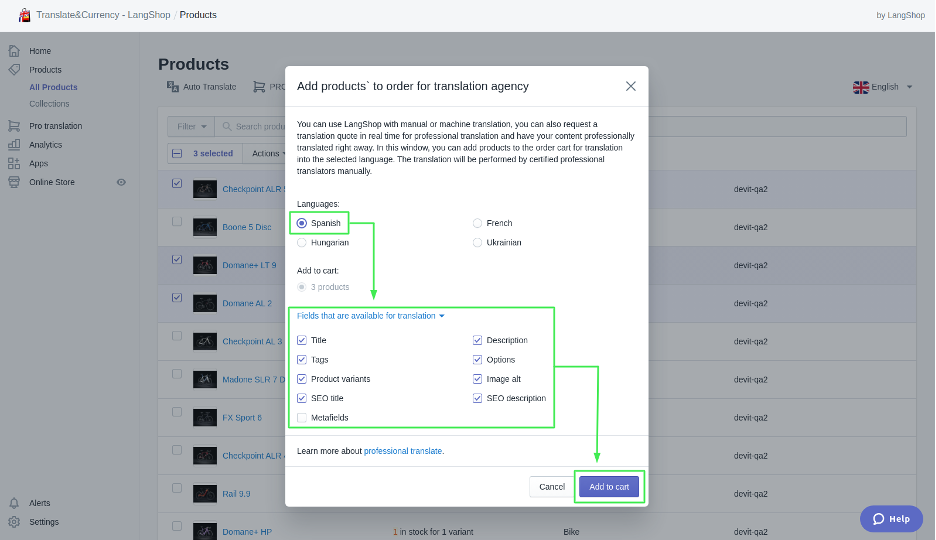Viewport: 936px width, 540px height.
Task: Click the Alerts bell icon
Action: click(14, 503)
